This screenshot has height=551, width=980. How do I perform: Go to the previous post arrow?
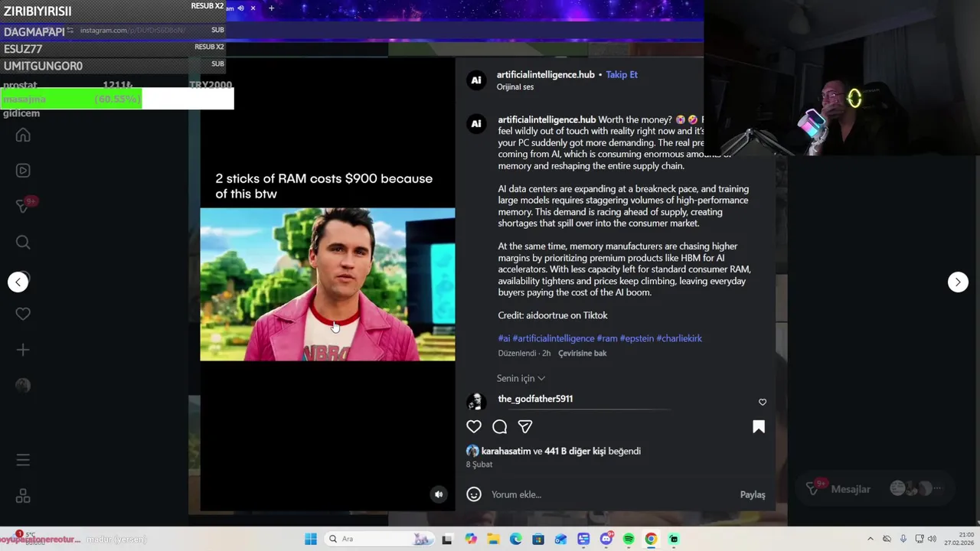pyautogui.click(x=18, y=282)
